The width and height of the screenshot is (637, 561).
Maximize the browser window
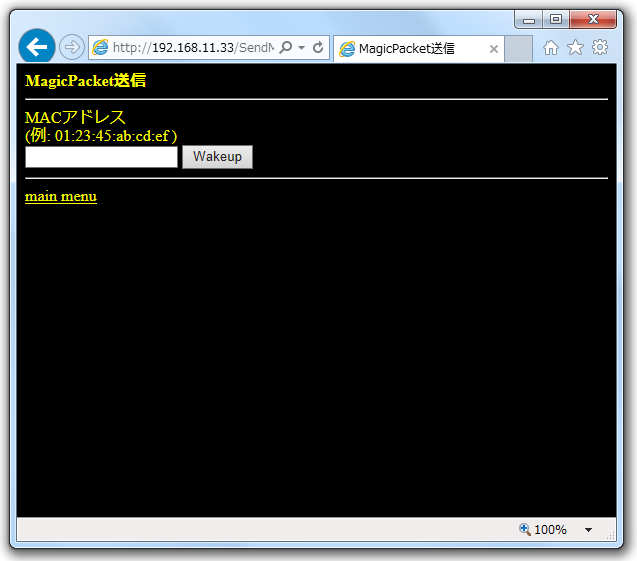(556, 19)
